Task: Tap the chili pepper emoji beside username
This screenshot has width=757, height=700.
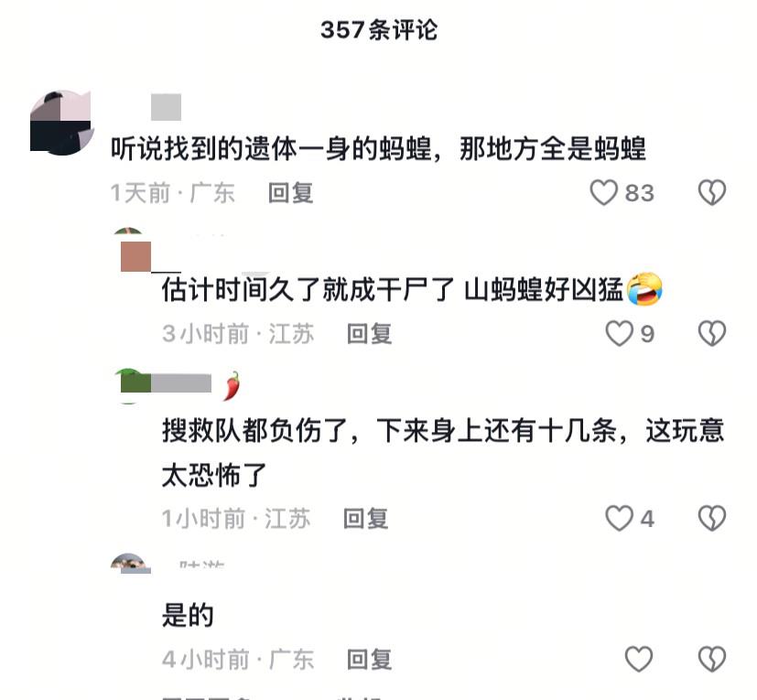Action: [233, 385]
